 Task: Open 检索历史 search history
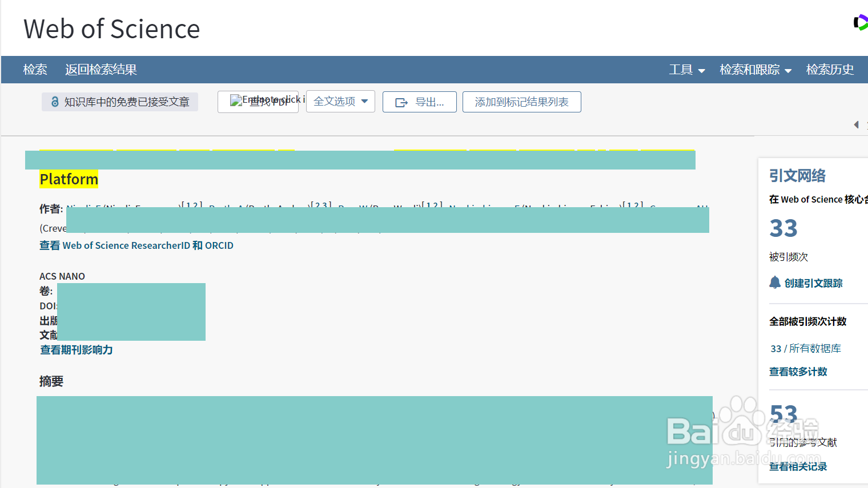[830, 70]
